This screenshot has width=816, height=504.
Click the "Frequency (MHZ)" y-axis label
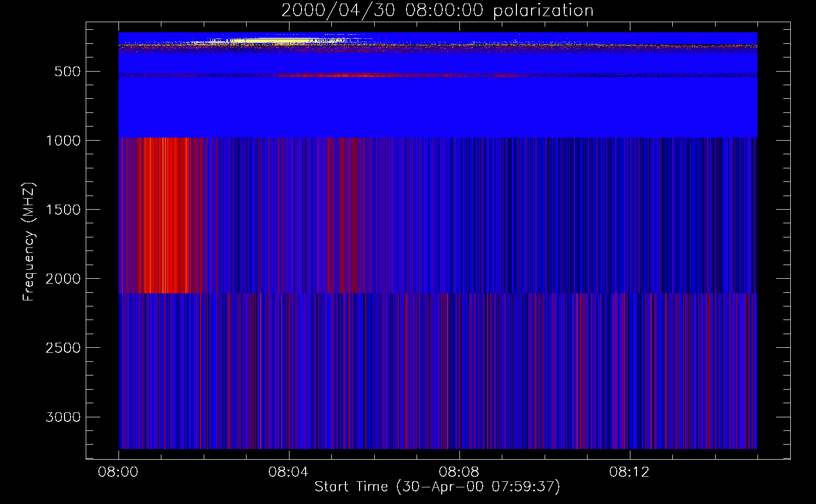click(x=29, y=242)
